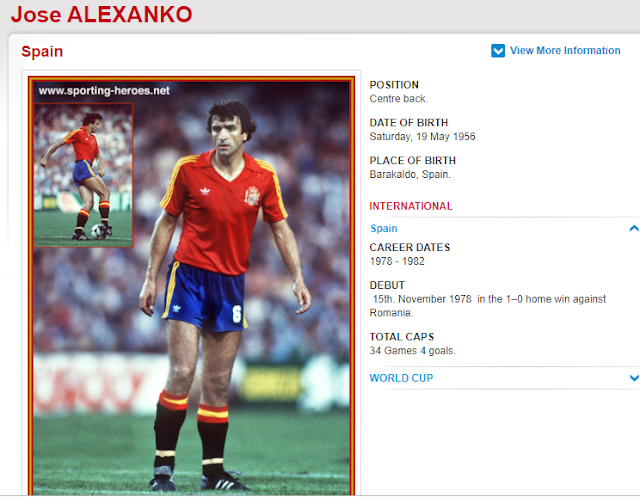This screenshot has width=640, height=497.
Task: Click the red Spain heading
Action: click(x=42, y=51)
